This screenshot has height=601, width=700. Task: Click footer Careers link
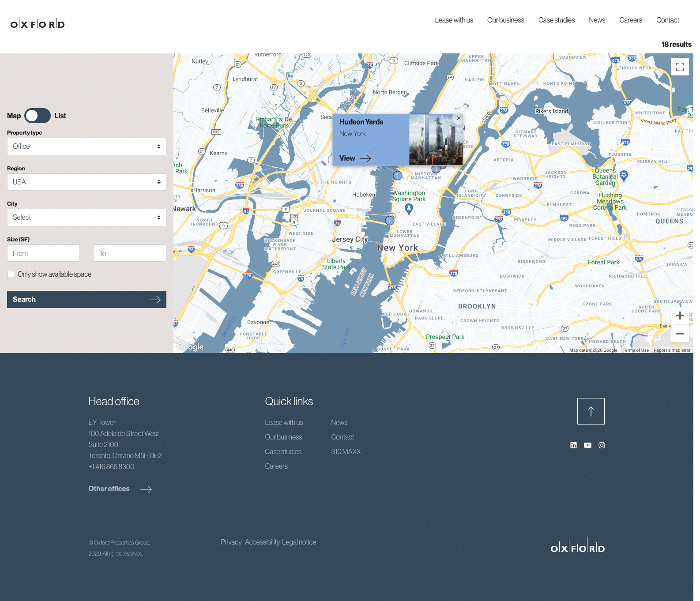(x=276, y=466)
